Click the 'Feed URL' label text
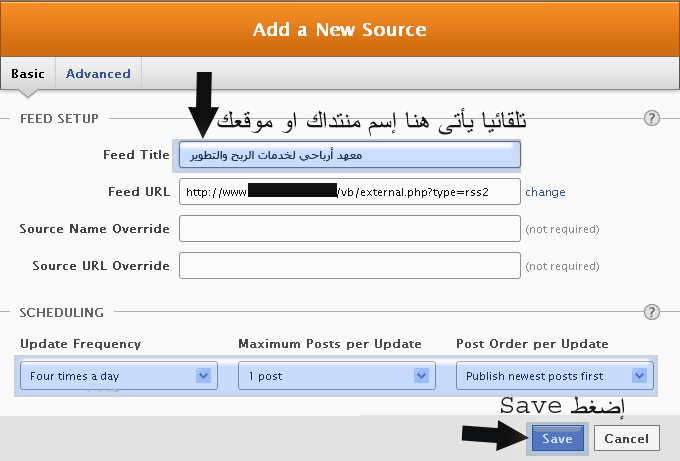This screenshot has width=680, height=461. pos(139,192)
